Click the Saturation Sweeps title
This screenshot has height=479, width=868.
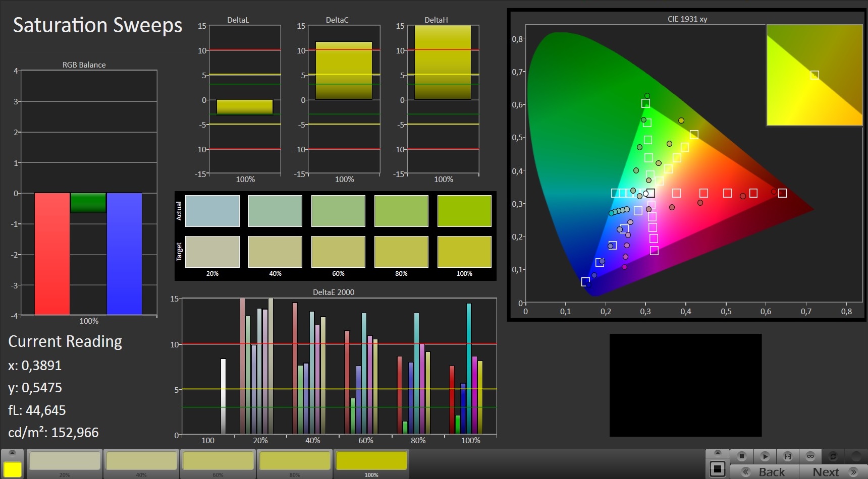[97, 25]
